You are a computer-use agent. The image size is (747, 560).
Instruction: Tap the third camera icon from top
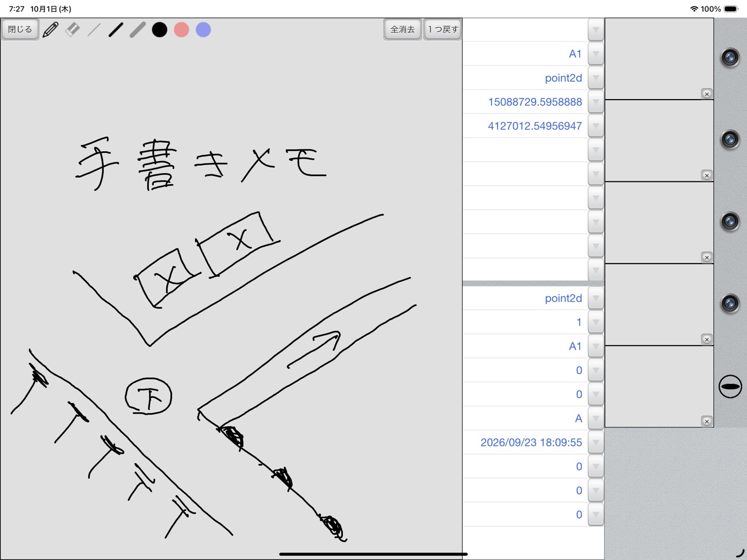[x=730, y=221]
